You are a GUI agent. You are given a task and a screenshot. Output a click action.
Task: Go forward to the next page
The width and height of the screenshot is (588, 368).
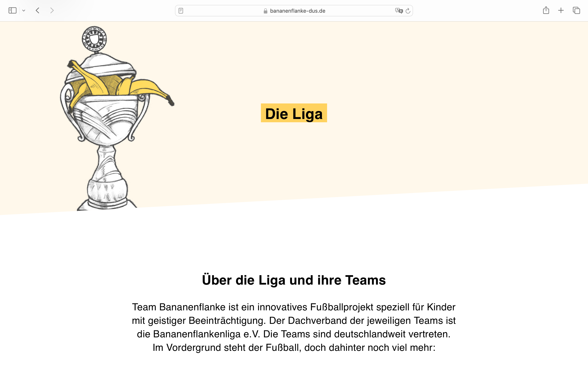52,10
